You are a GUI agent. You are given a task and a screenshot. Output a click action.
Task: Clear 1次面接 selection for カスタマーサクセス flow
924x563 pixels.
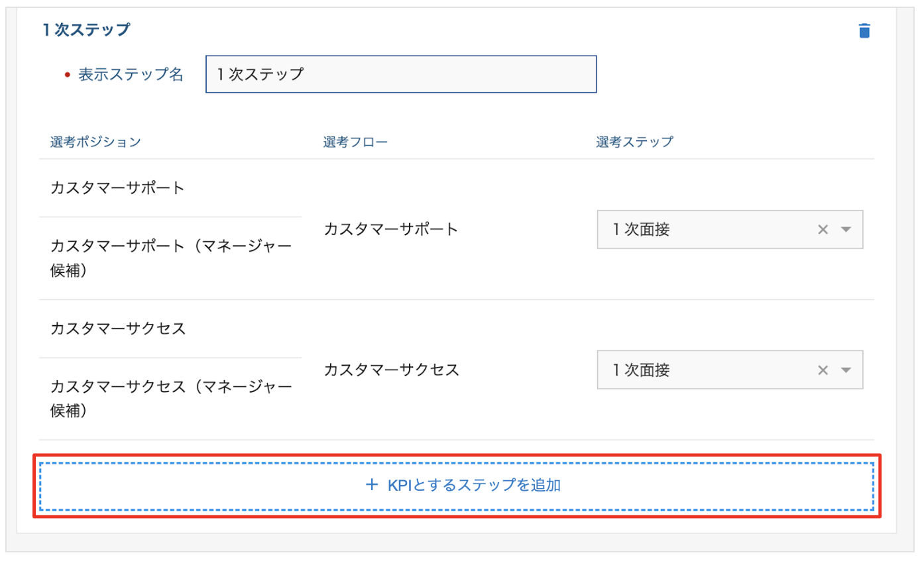pos(823,370)
